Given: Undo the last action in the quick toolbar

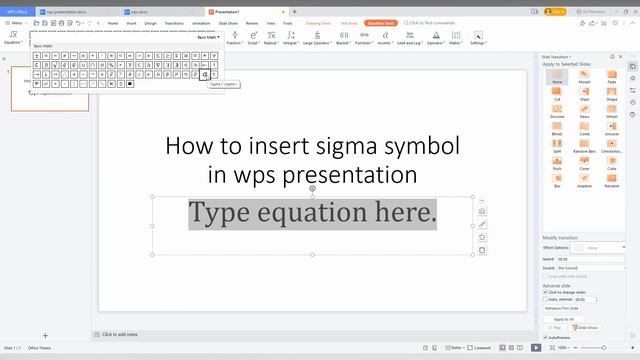Looking at the screenshot, I should point(78,23).
